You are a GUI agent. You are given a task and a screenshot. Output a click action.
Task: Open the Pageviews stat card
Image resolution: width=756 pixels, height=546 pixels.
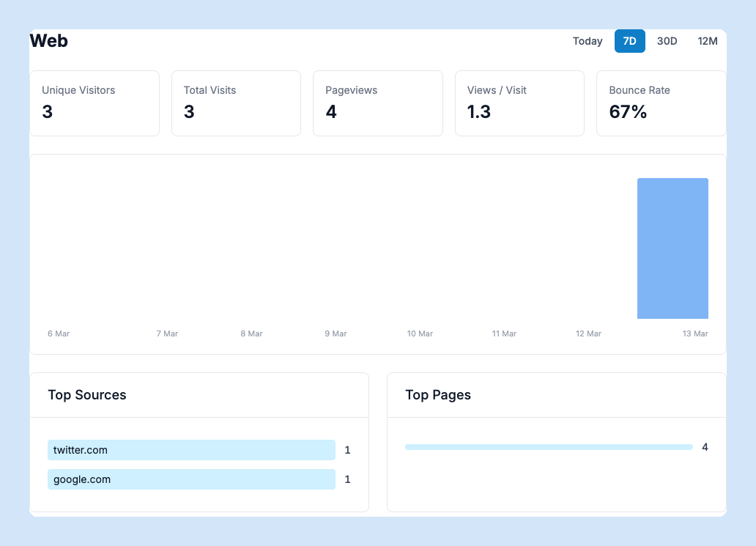[377, 103]
